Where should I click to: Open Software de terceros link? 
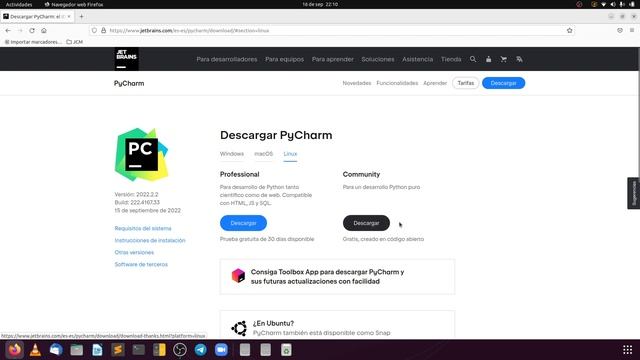coord(141,264)
